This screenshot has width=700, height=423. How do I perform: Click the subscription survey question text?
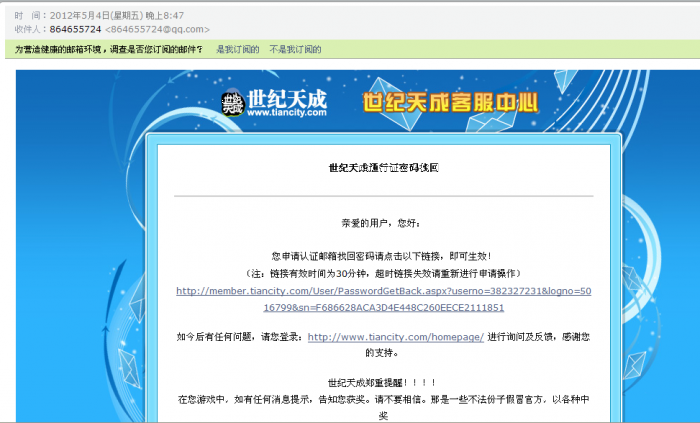[109, 50]
